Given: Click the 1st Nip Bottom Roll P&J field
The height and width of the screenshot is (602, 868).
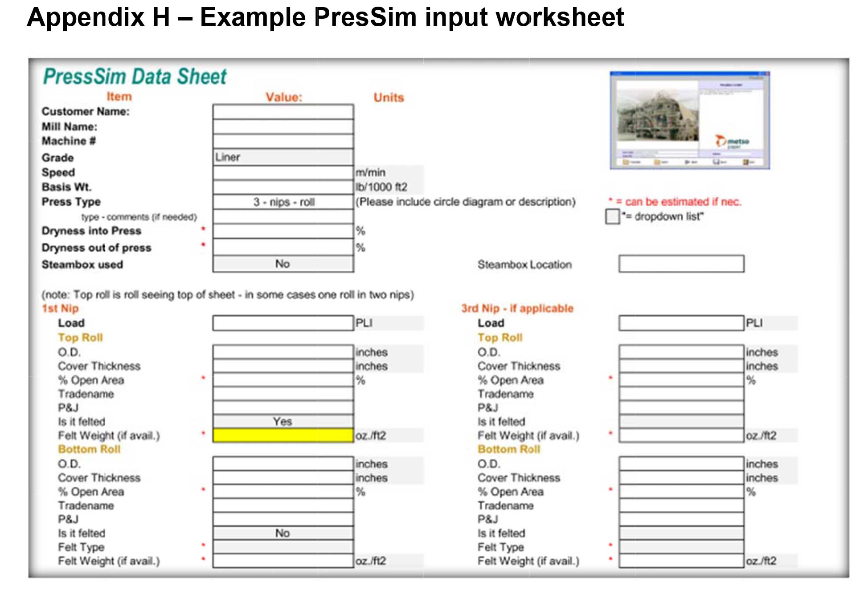Looking at the screenshot, I should click(x=283, y=519).
